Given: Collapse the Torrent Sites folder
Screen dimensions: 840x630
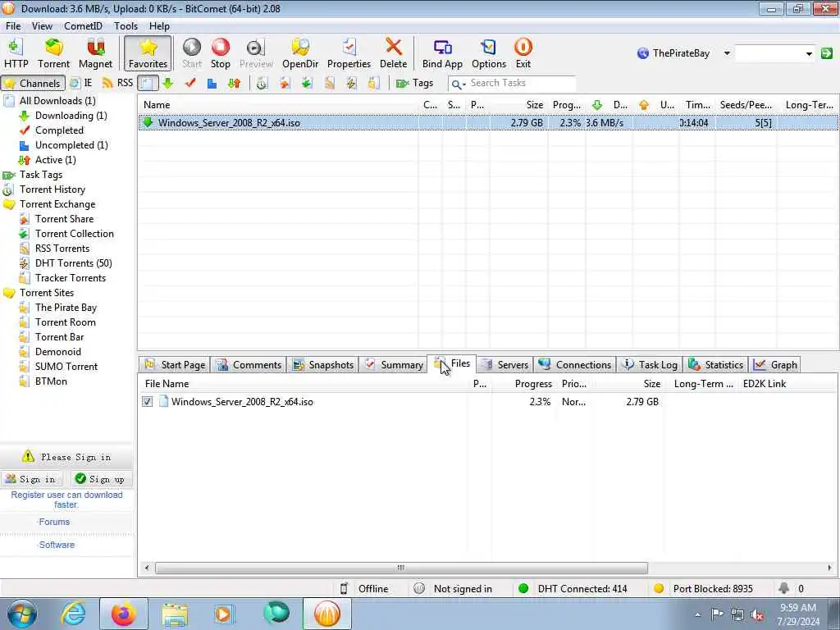Looking at the screenshot, I should [47, 293].
